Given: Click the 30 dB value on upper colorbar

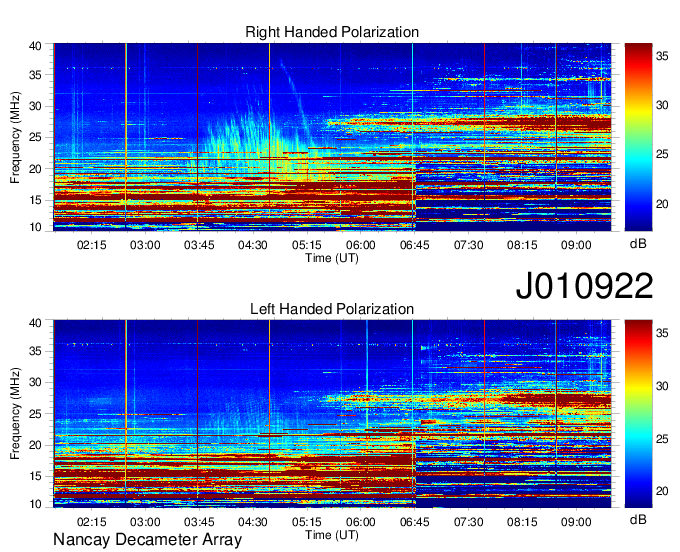Looking at the screenshot, I should (x=662, y=105).
